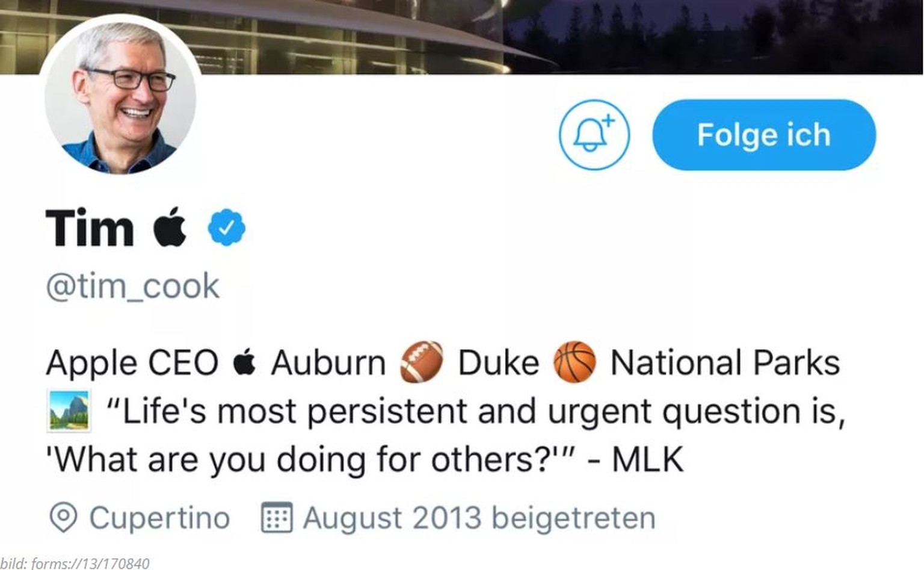
Task: Click the notification bell icon
Action: click(x=594, y=134)
